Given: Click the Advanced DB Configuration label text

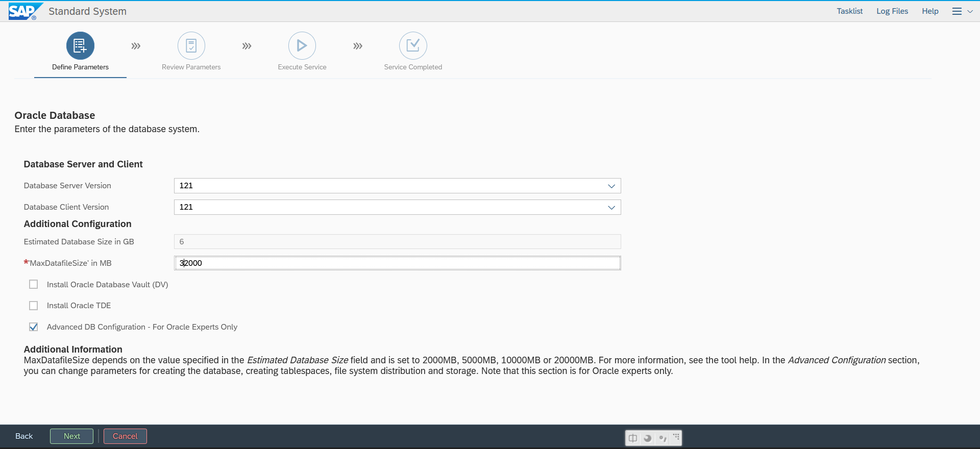Looking at the screenshot, I should [x=142, y=327].
